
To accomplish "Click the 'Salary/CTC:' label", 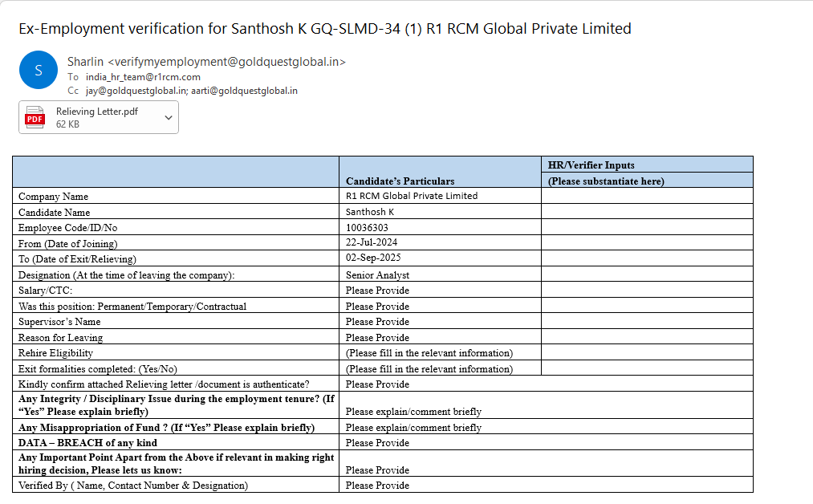I will [45, 291].
